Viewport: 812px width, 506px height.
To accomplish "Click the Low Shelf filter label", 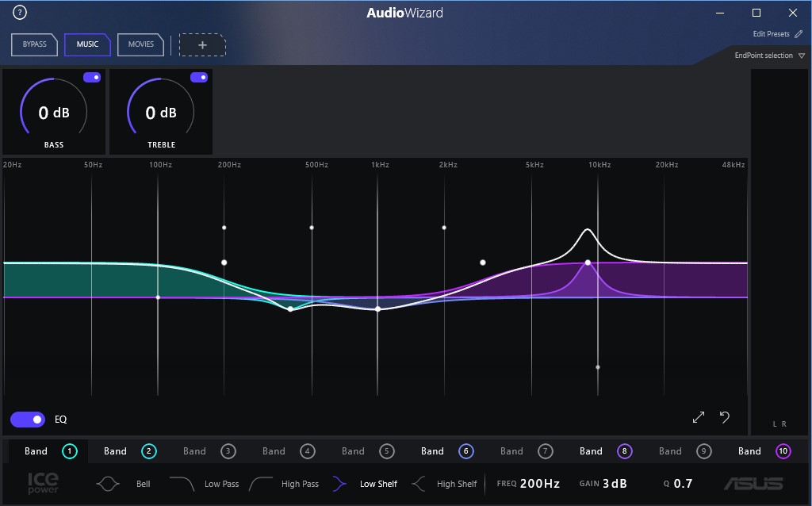I will pyautogui.click(x=378, y=484).
